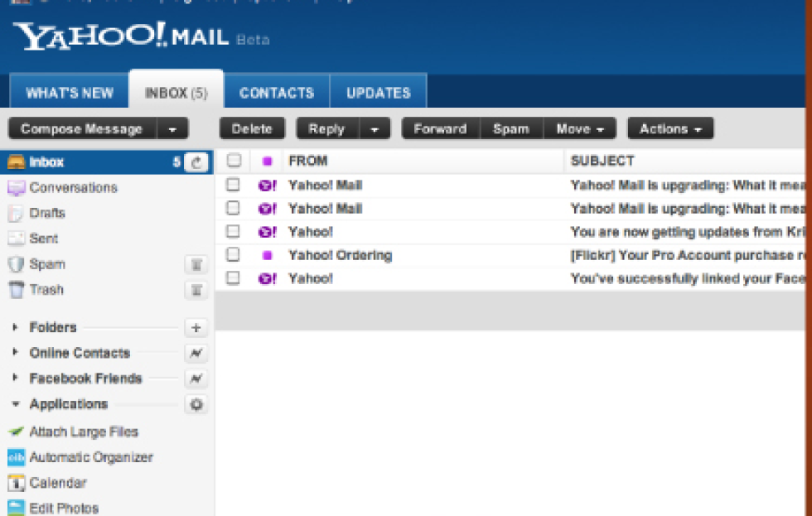Check the Yahoo! Ordering message checkbox
812x516 pixels.
tap(234, 255)
